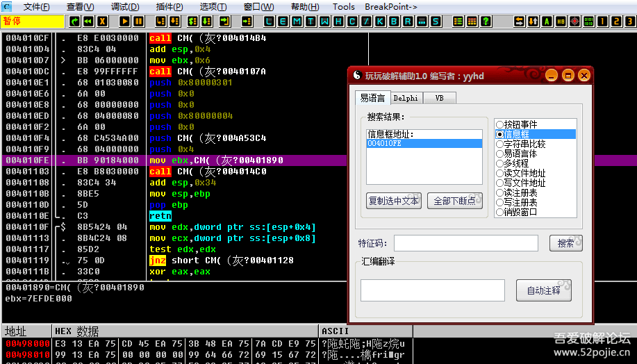Run the program with the play icon
637x364 pixels.
pos(125,21)
